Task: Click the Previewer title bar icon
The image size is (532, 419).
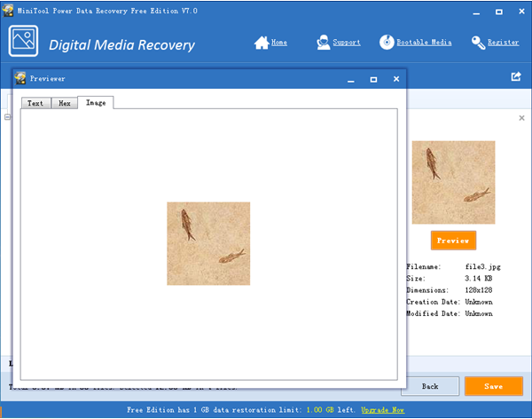Action: pos(20,78)
